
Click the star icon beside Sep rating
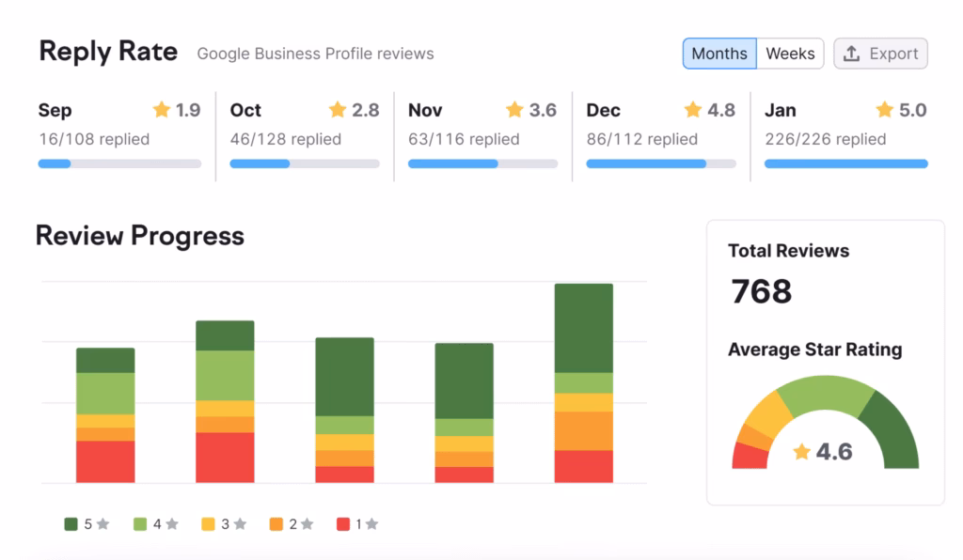pyautogui.click(x=161, y=110)
